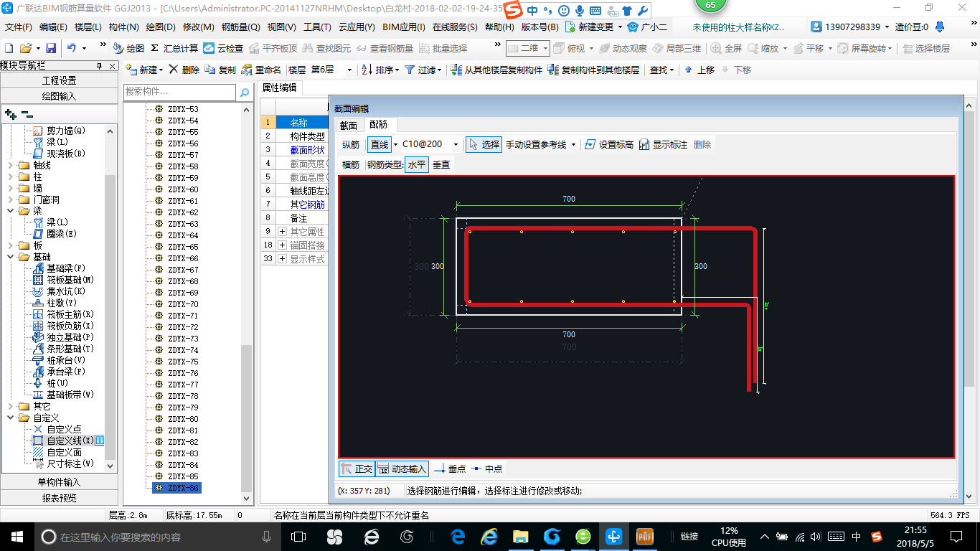The image size is (980, 551).
Task: Click 工程设置 navigation button
Action: click(59, 80)
